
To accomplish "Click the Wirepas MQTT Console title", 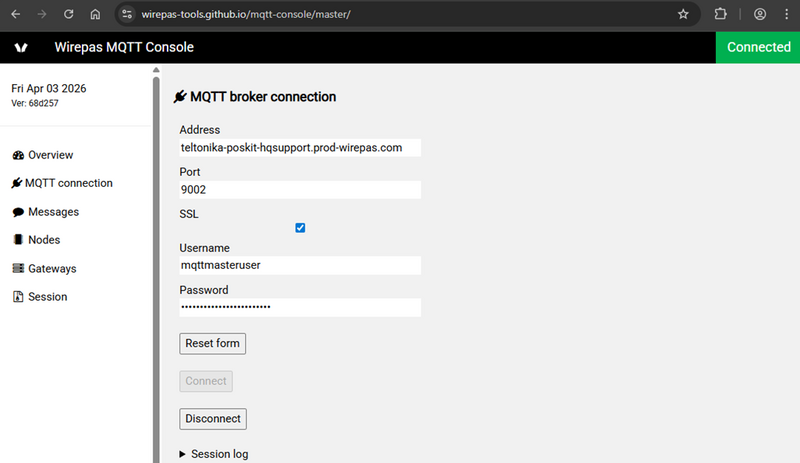I will pyautogui.click(x=124, y=47).
